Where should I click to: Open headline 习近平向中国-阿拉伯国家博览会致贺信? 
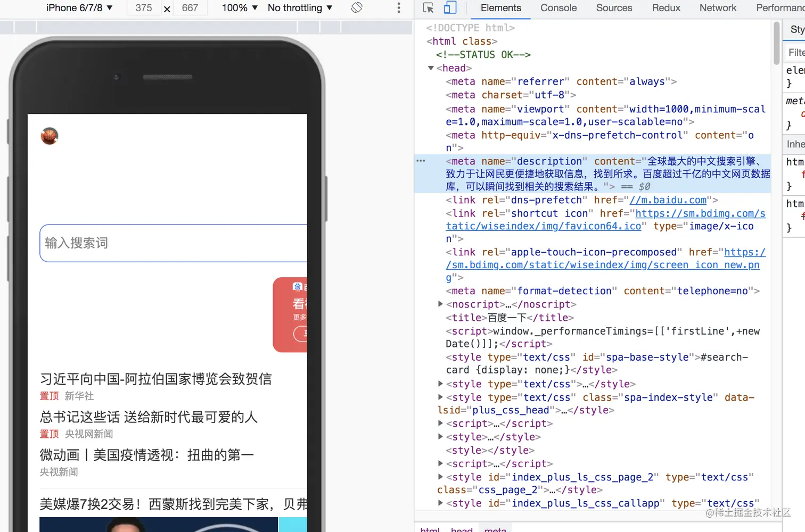156,379
